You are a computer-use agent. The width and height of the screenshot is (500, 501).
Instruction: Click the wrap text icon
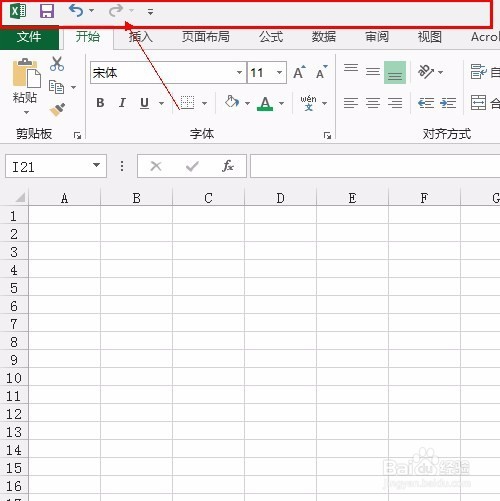479,72
